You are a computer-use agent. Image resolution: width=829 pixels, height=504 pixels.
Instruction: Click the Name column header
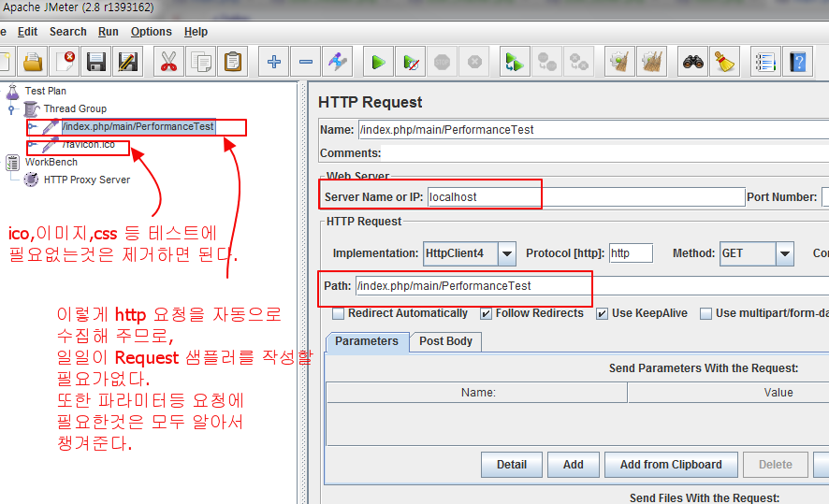477,393
